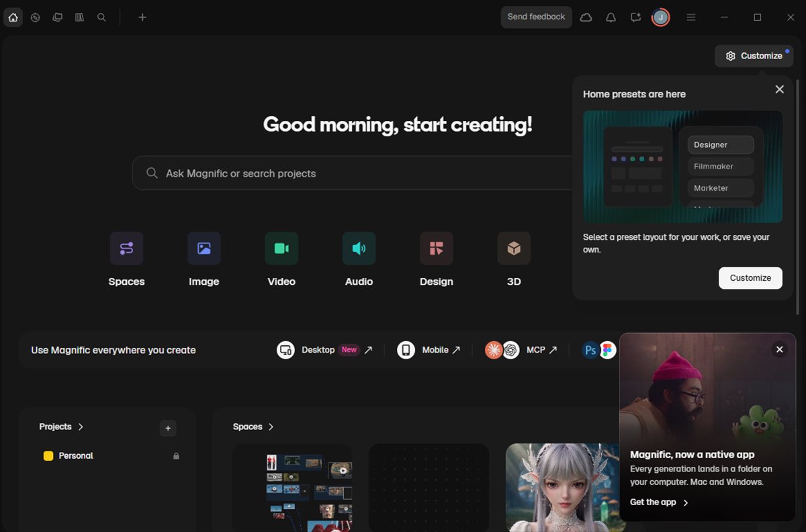Image resolution: width=806 pixels, height=532 pixels.
Task: Click the Desktop monitor icon
Action: (x=285, y=350)
